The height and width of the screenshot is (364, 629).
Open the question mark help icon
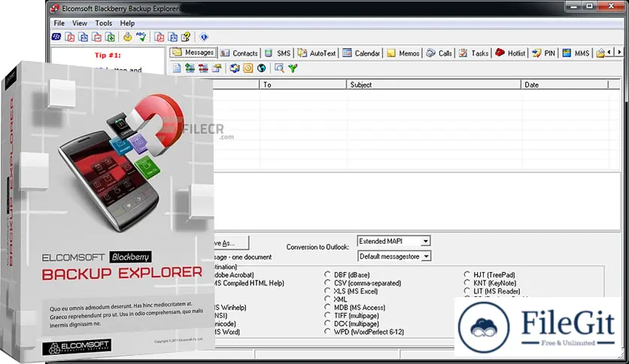click(186, 38)
